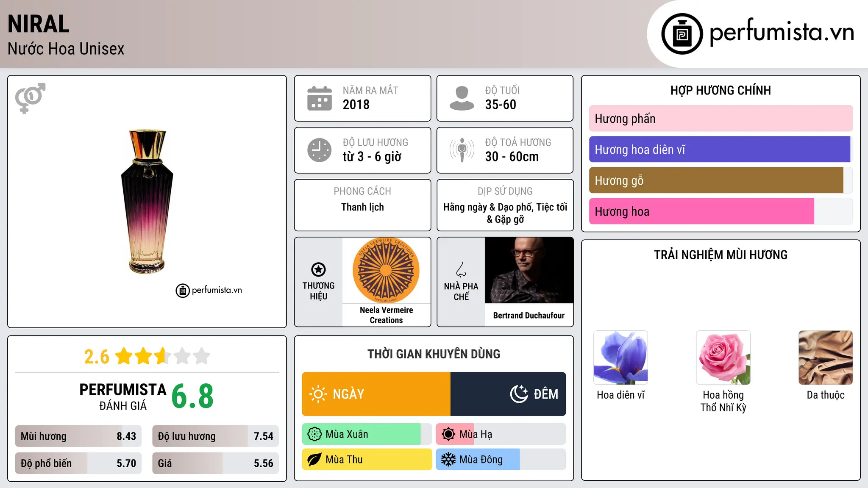Open the Neela Vermeire Creations brand logo

click(x=386, y=270)
